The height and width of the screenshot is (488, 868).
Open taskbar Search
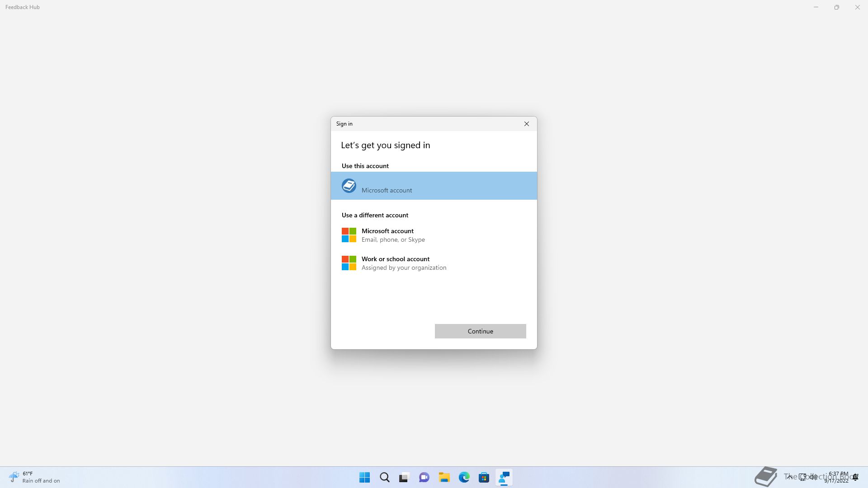point(384,478)
